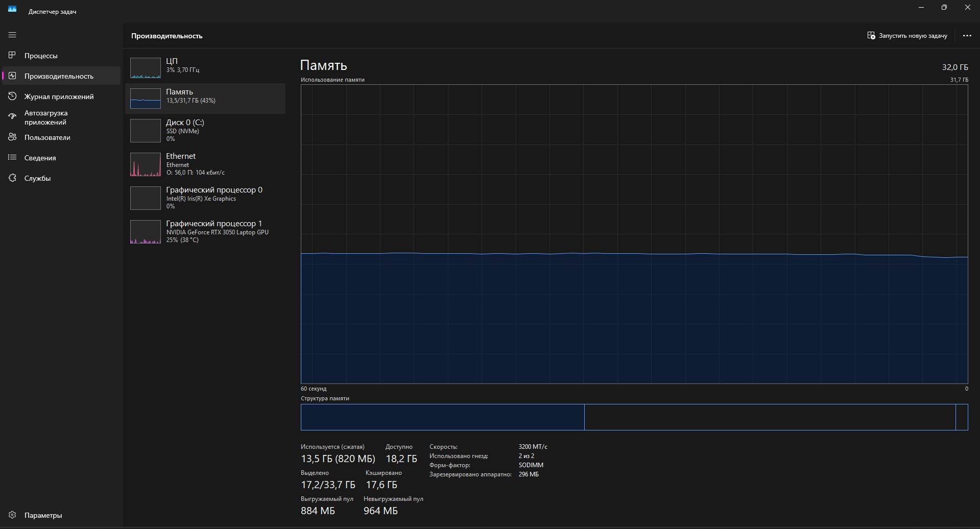Open Автозагрузка приложений startup icon
Screen dimensions: 980x529
[x=12, y=117]
